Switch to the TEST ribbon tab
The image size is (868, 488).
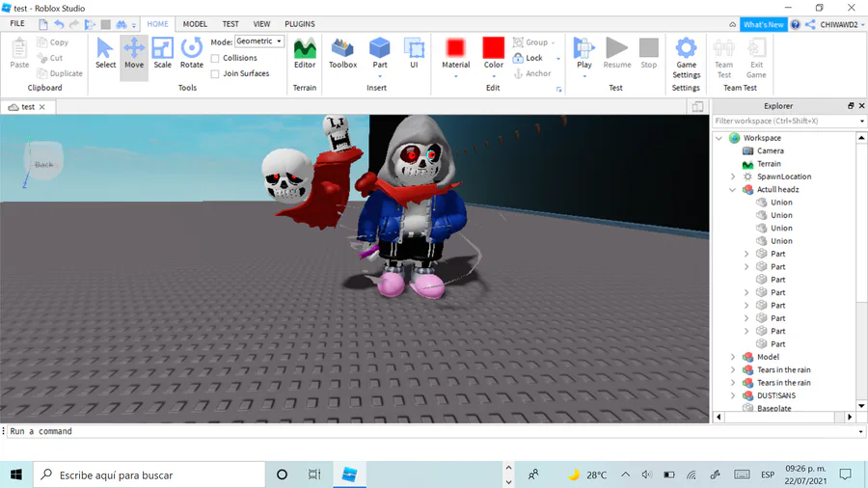click(231, 24)
